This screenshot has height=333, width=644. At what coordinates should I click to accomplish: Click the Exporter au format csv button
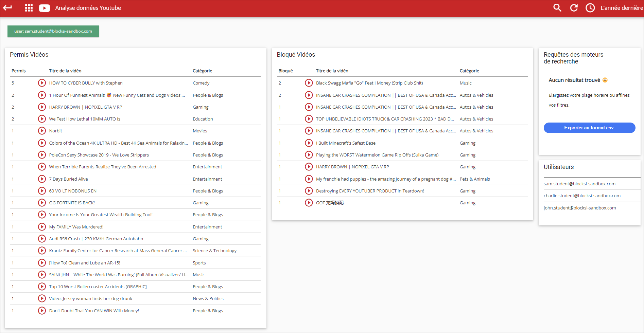click(589, 128)
